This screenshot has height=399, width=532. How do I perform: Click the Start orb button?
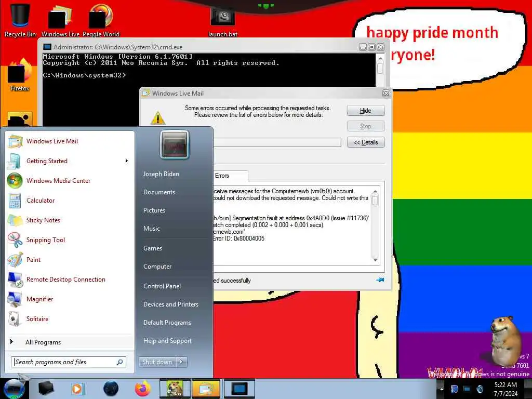(14, 389)
